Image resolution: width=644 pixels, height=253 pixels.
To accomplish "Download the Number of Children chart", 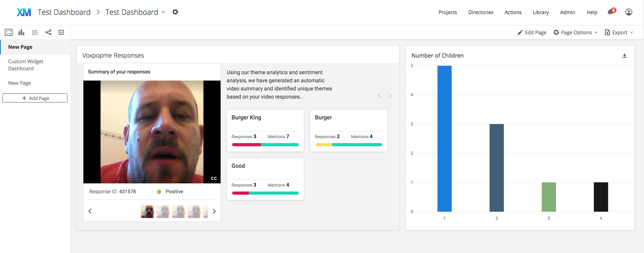I will click(625, 56).
